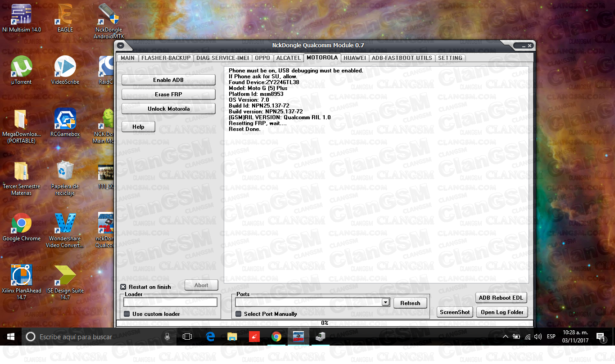This screenshot has width=615, height=364.
Task: Click the Unlock Motorola button
Action: 168,109
